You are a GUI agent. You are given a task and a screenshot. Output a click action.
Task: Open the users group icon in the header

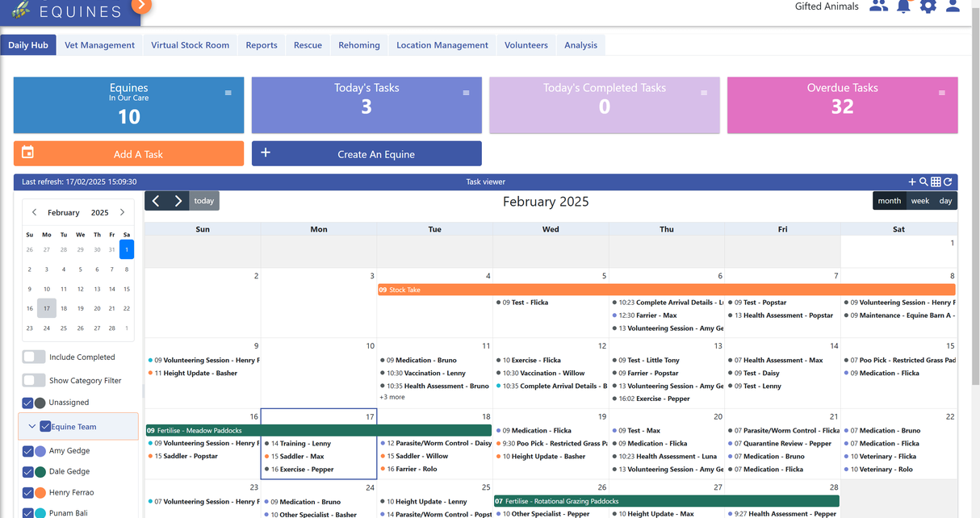pyautogui.click(x=879, y=6)
